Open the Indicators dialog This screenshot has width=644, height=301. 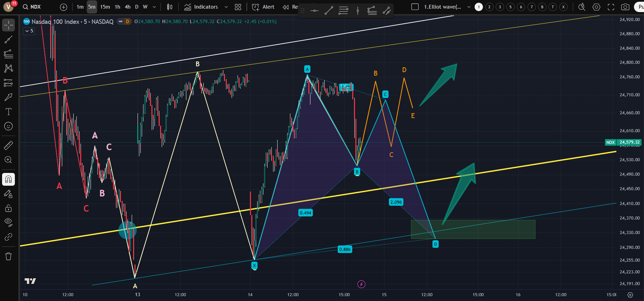201,7
